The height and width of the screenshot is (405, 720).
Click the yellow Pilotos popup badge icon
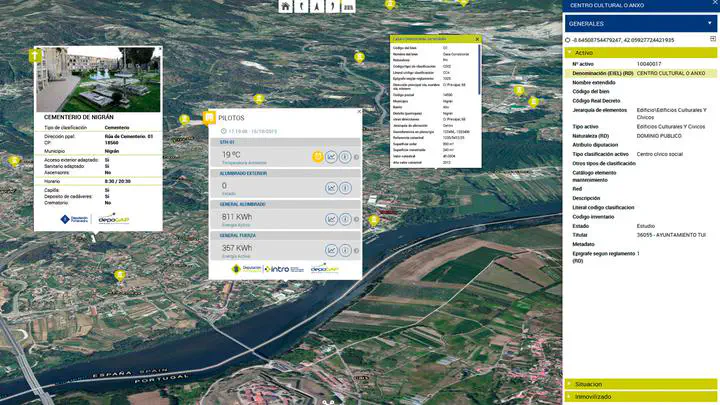(x=210, y=116)
